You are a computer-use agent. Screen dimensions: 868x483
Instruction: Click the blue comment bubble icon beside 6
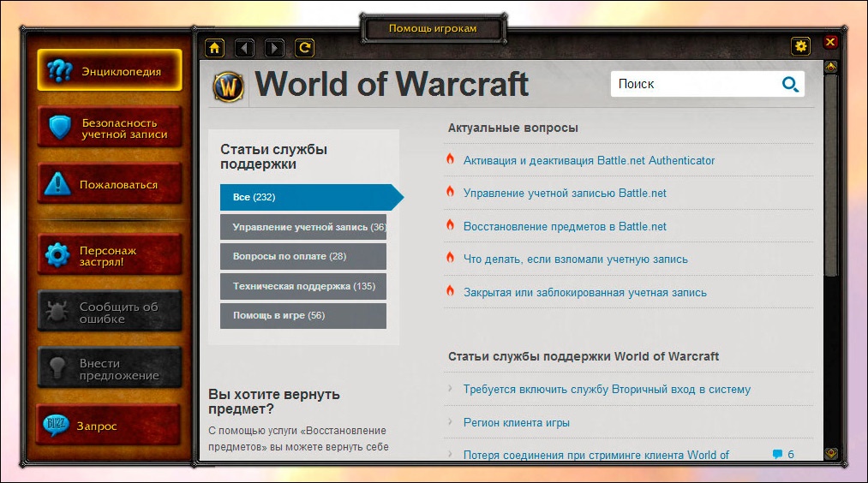coord(777,454)
